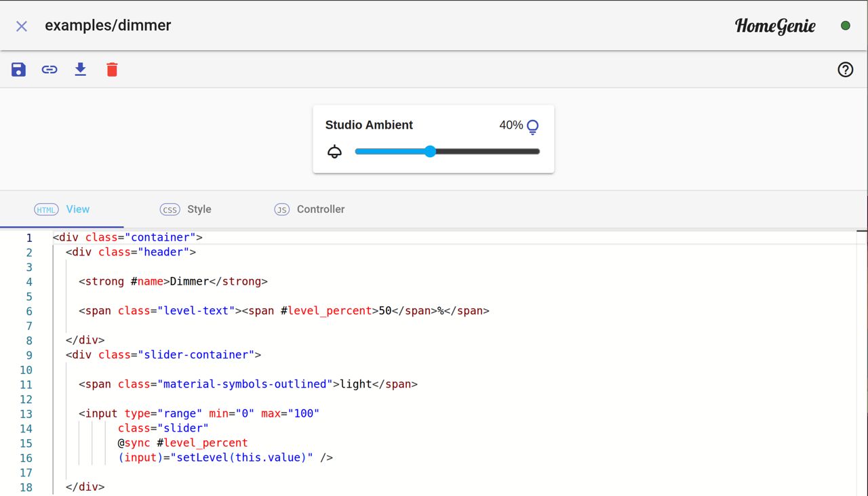This screenshot has height=496, width=868.
Task: Switch to the Controller JS tab
Action: (309, 209)
